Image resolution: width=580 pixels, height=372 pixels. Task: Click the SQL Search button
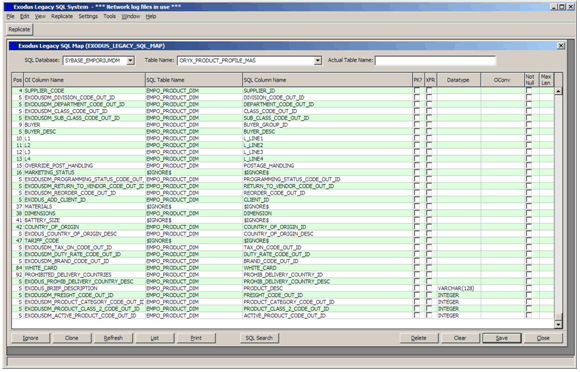[259, 338]
